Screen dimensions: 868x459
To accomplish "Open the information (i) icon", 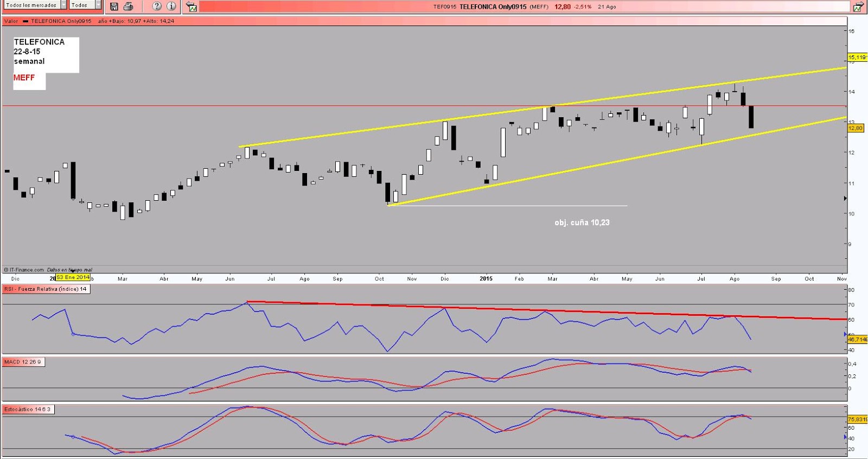I will pyautogui.click(x=171, y=7).
